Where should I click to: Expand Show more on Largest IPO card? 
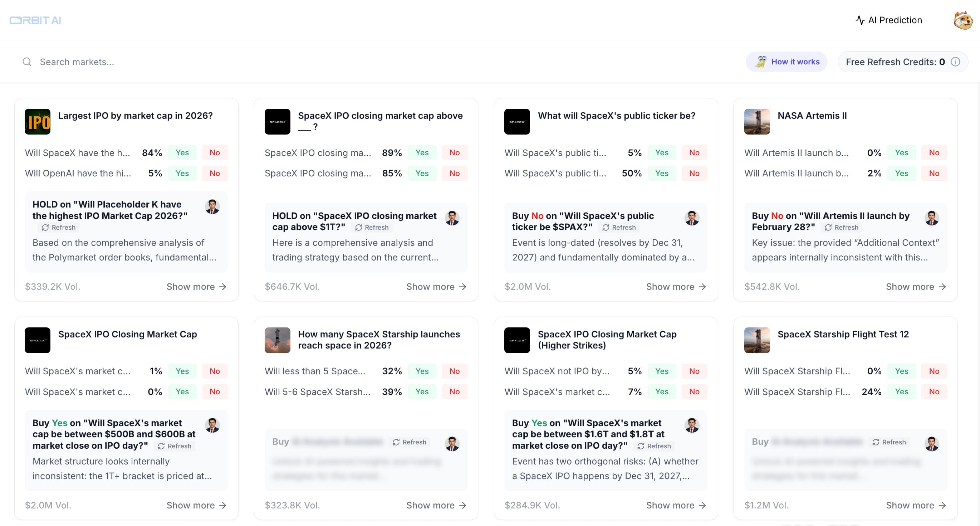[196, 287]
